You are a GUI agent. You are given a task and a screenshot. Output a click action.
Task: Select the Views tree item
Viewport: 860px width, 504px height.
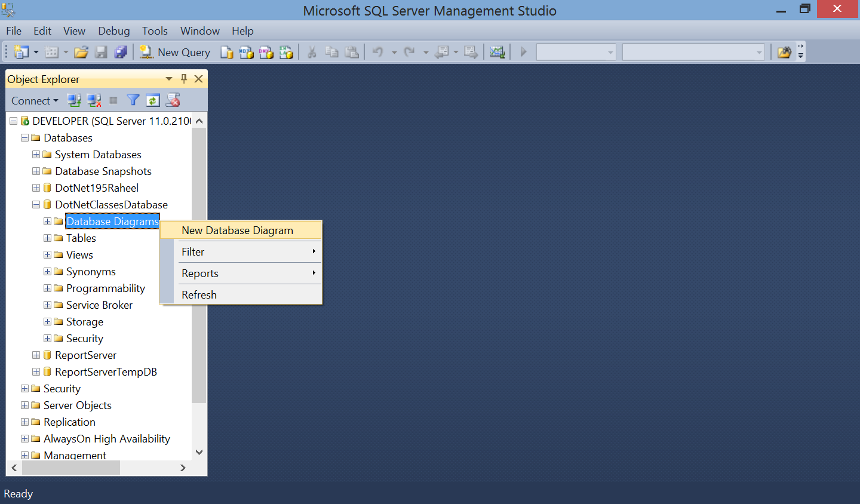[x=79, y=255]
